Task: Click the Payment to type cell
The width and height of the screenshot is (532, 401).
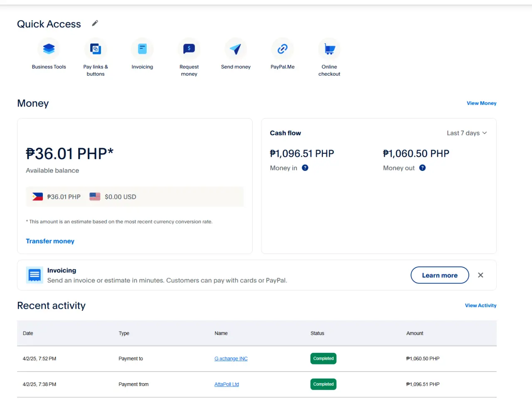Action: 131,359
